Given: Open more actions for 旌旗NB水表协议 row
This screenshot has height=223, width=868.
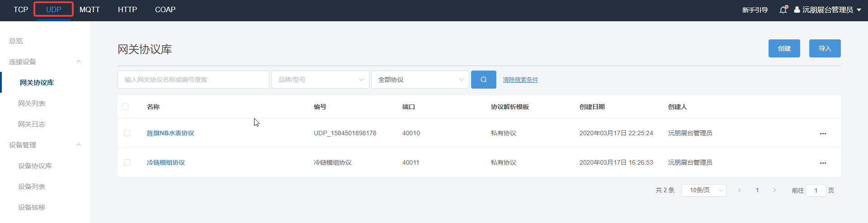Looking at the screenshot, I should click(x=823, y=133).
